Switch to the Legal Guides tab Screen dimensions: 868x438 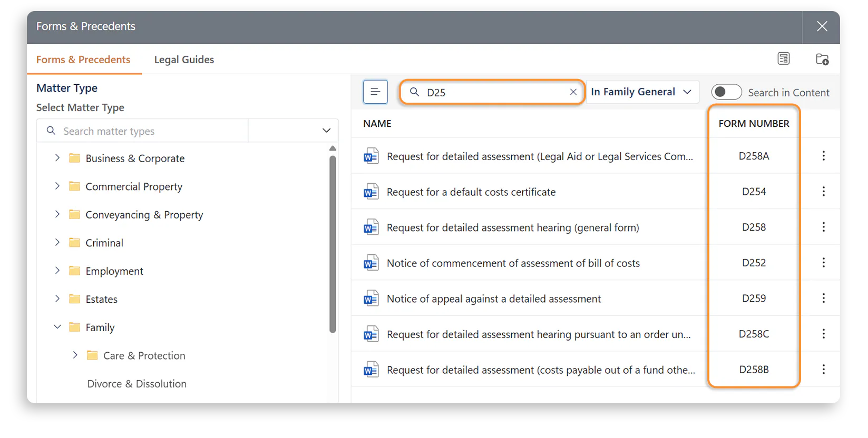click(x=184, y=59)
